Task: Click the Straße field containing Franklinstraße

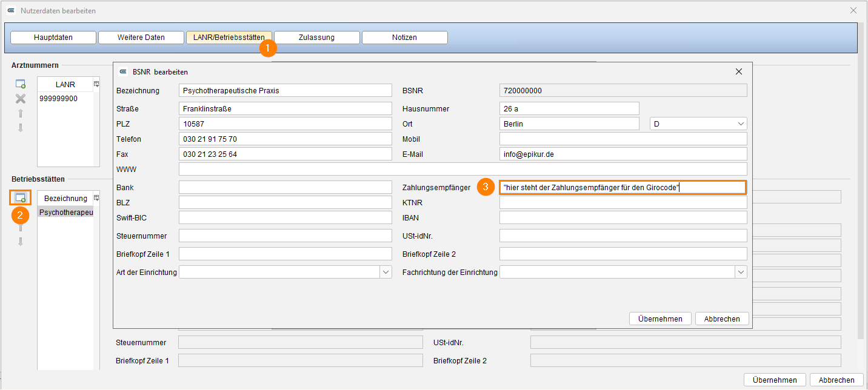Action: (285, 108)
